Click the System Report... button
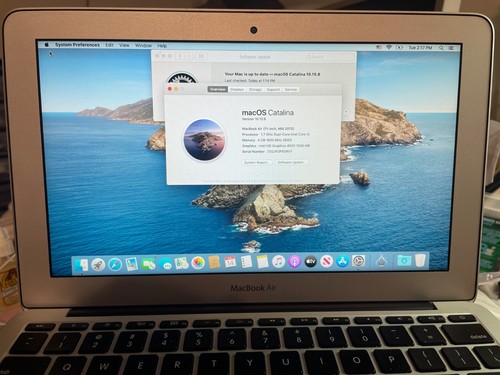 (256, 162)
